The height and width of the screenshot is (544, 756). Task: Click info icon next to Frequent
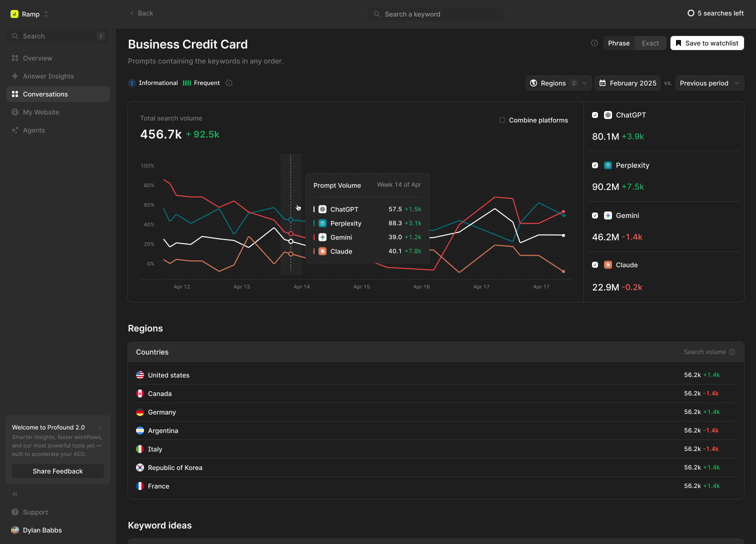(229, 83)
